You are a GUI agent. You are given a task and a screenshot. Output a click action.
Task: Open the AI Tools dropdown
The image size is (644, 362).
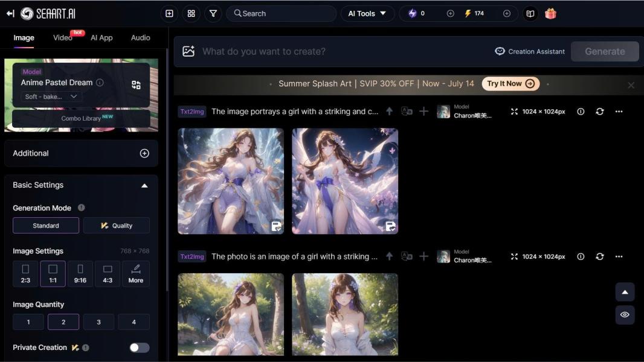pos(367,13)
